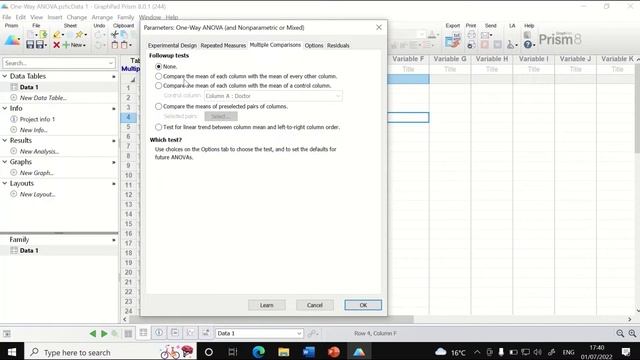Click the Windows taskbar search box

pos(110,352)
